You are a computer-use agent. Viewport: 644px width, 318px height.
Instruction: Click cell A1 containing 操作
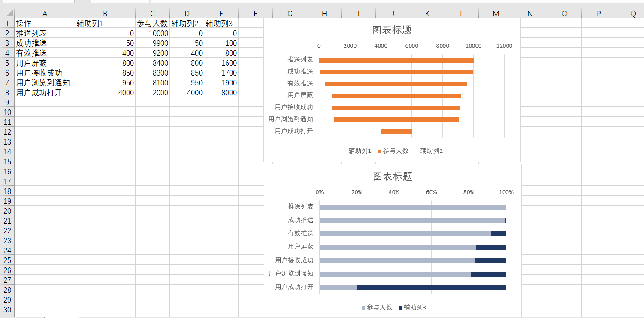click(45, 23)
